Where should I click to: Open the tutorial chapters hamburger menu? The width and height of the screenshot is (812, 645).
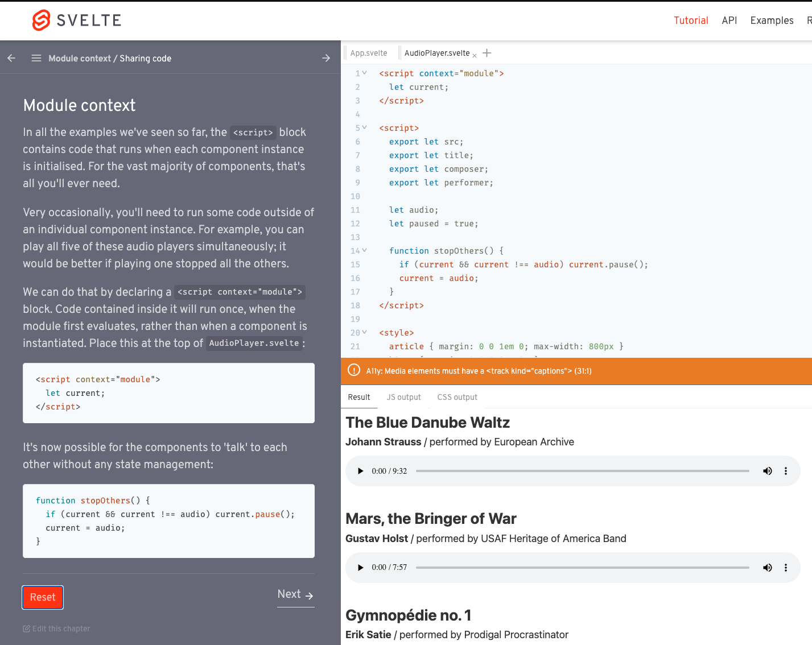[36, 58]
